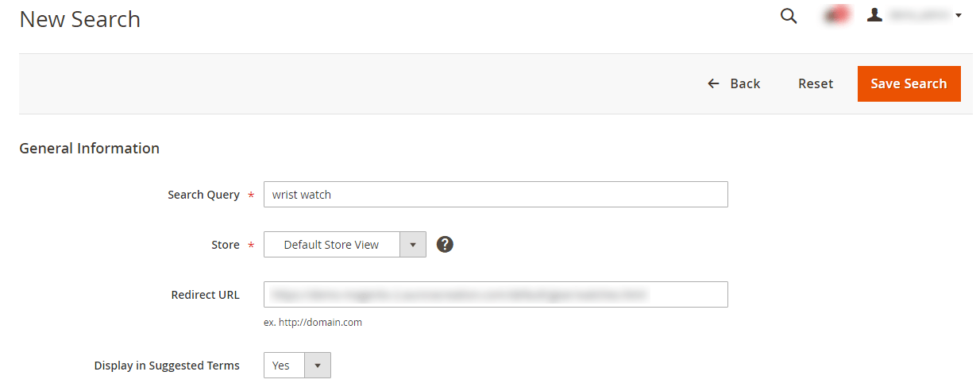
Task: Click the user account avatar icon
Action: pos(874,14)
